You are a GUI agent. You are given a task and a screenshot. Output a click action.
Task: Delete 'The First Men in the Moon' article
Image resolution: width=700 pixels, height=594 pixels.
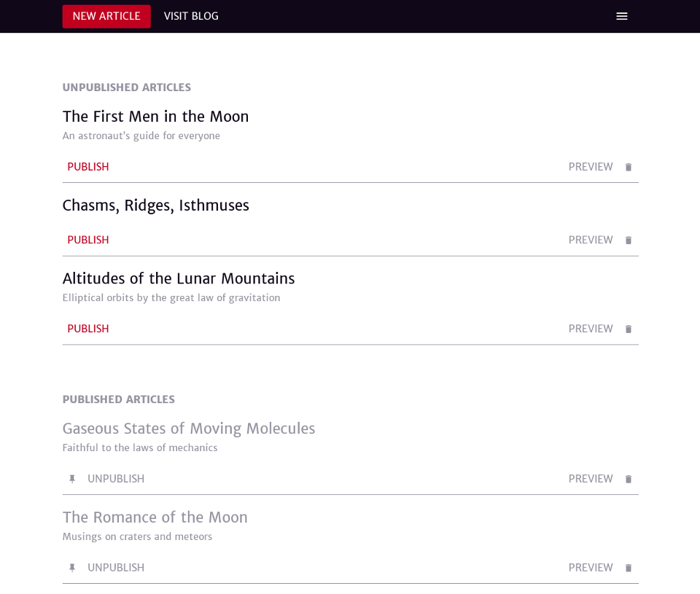point(628,167)
